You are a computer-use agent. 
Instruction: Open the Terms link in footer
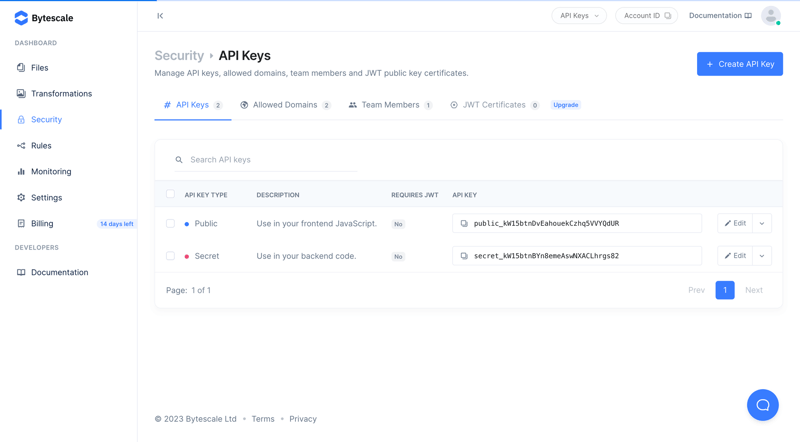263,419
